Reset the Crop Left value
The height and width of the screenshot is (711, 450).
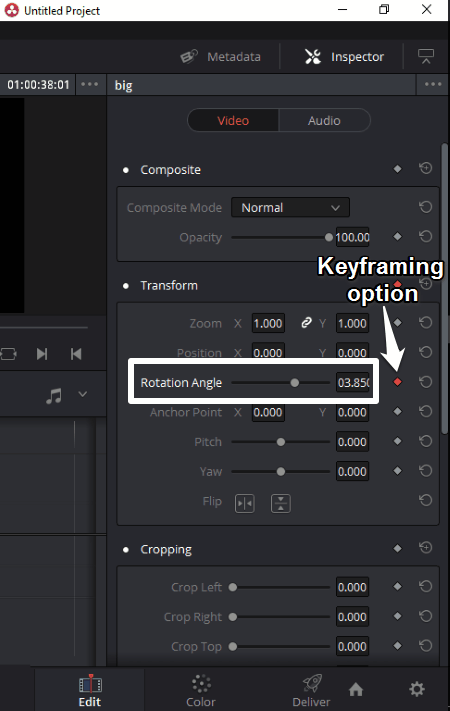coord(426,586)
